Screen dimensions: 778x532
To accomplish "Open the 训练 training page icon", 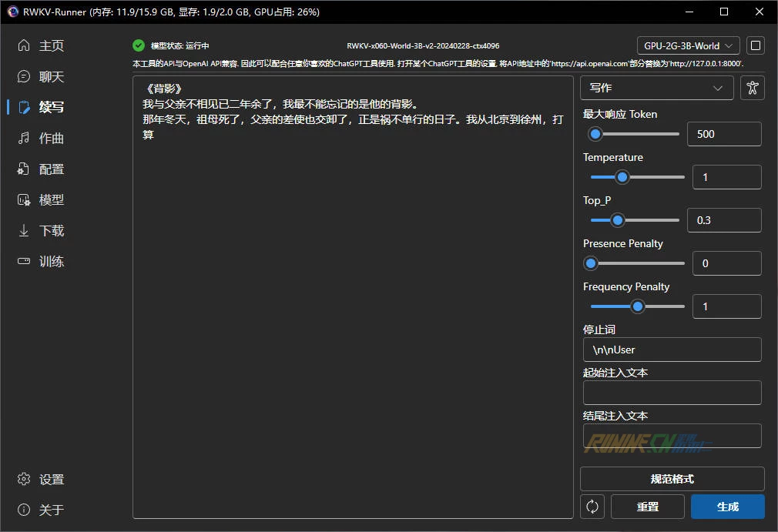I will coord(24,262).
